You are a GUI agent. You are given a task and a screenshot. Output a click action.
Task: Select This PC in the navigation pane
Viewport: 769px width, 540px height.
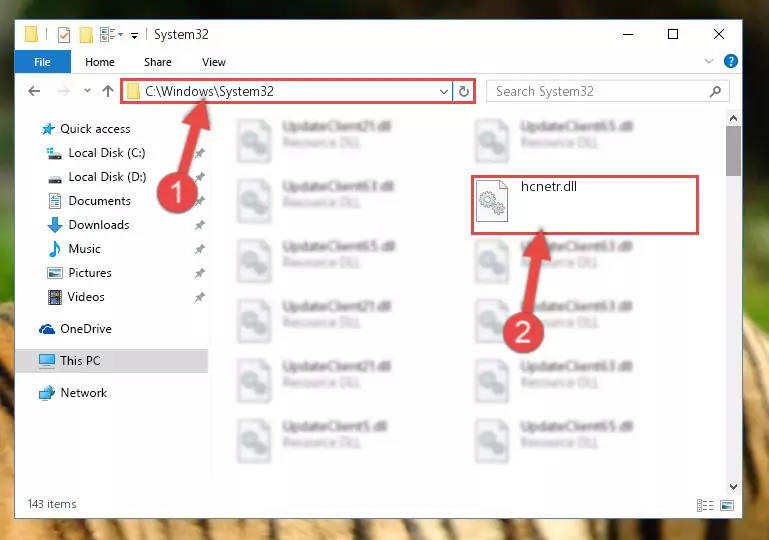click(112, 361)
